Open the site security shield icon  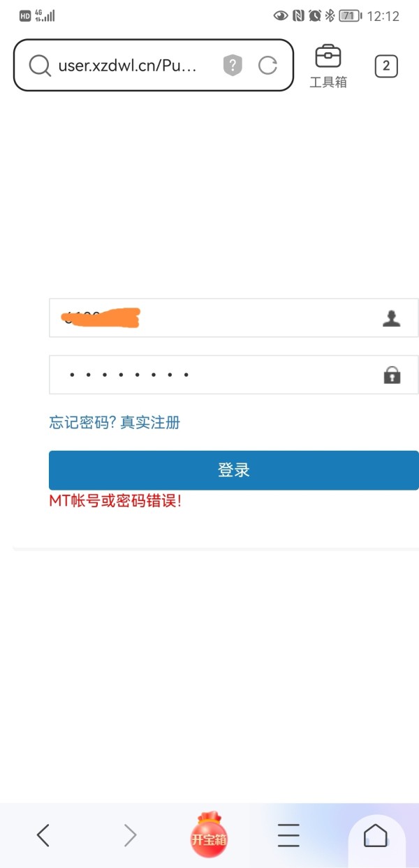[233, 66]
